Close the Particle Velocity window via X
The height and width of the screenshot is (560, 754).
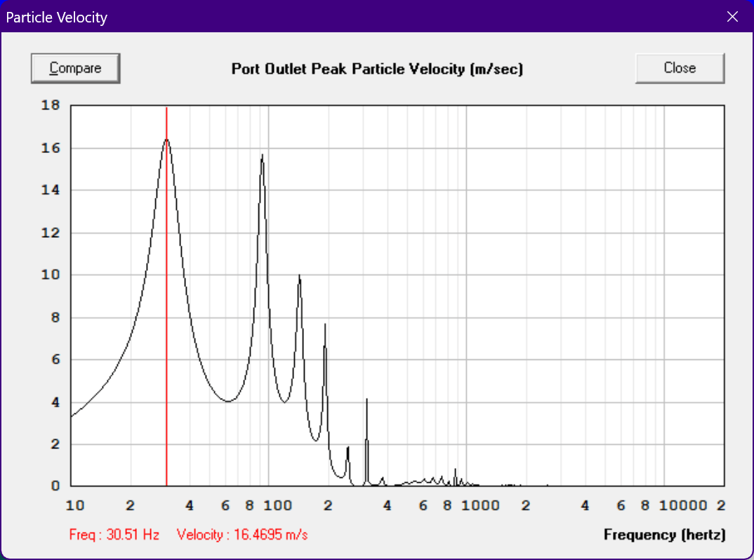(732, 17)
